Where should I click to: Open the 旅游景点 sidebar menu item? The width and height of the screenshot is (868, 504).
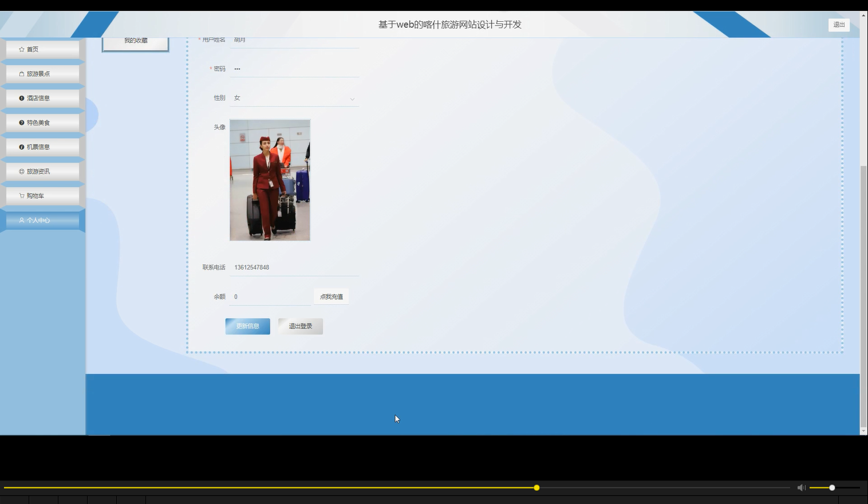click(x=42, y=74)
